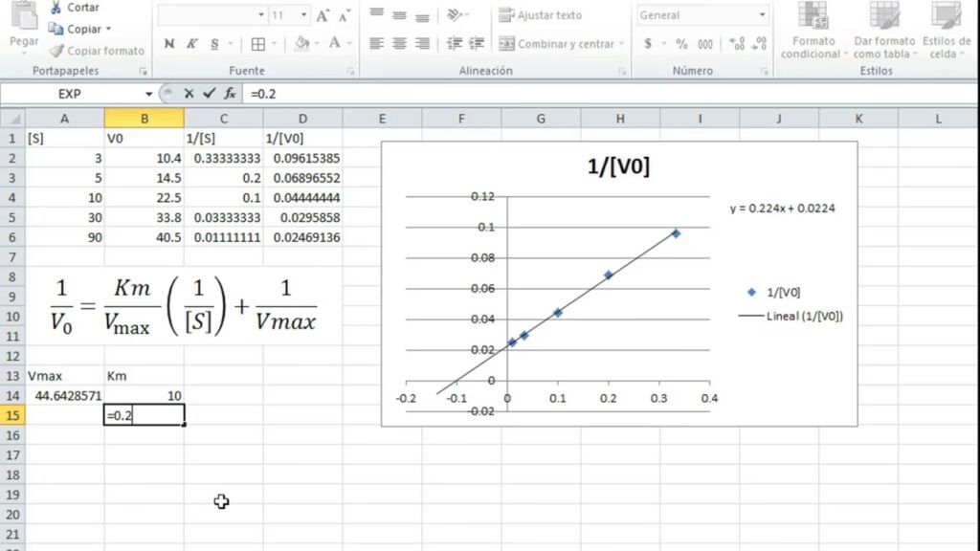Confirm formula entry with the checkmark
This screenshot has height=551, width=980.
(209, 94)
